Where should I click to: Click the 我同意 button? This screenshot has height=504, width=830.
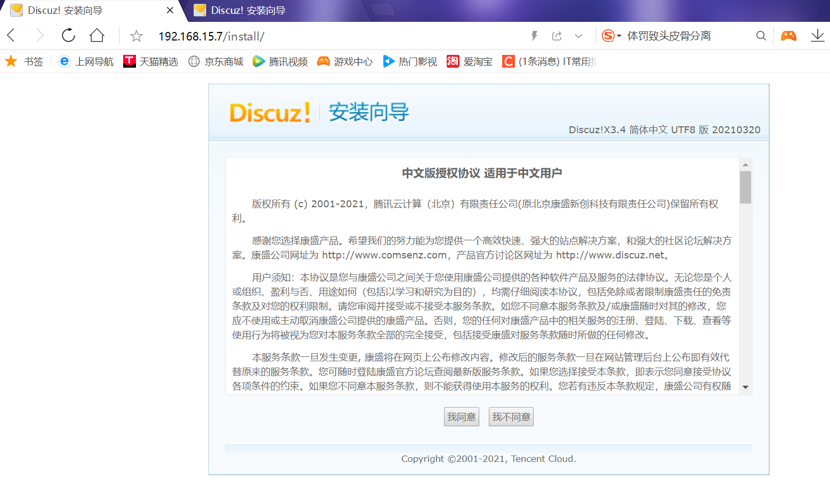click(462, 417)
